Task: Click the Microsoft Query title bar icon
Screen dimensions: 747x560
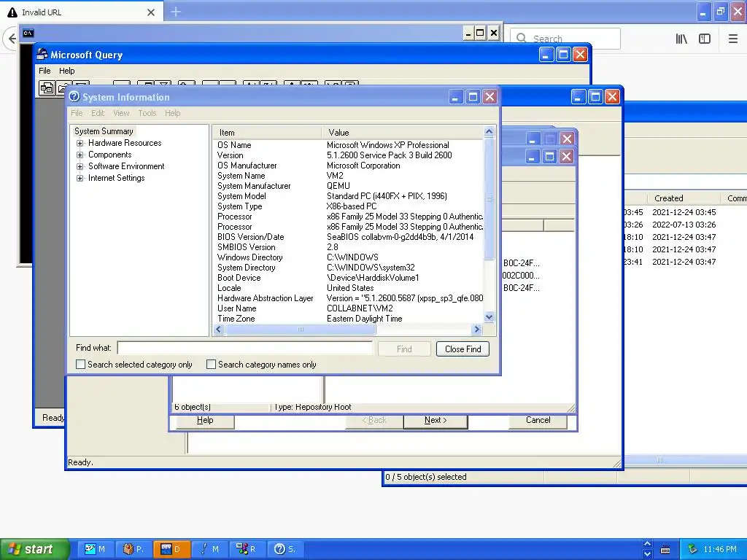Action: coord(42,54)
